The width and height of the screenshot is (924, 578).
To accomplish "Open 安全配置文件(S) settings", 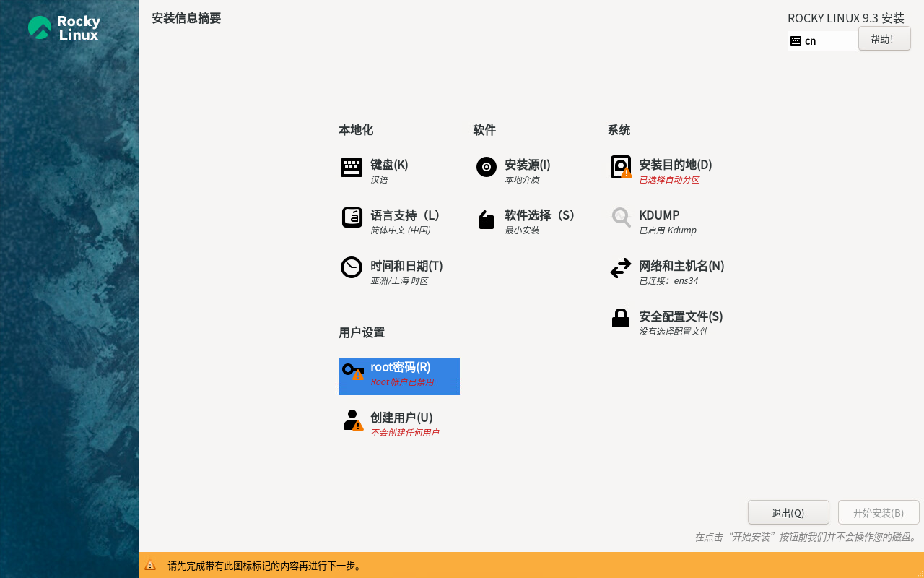I will [681, 316].
